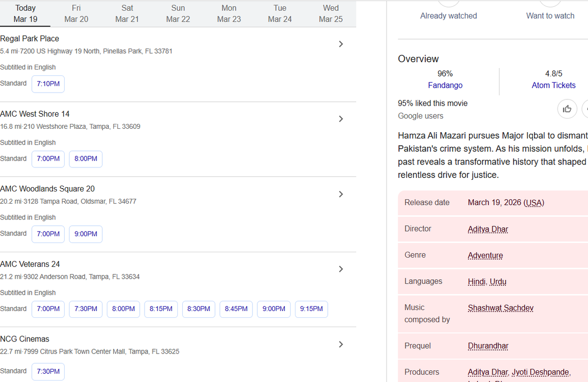The width and height of the screenshot is (588, 382).
Task: Select 8:00PM showtime at AMC West Shore 14
Action: [x=86, y=159]
